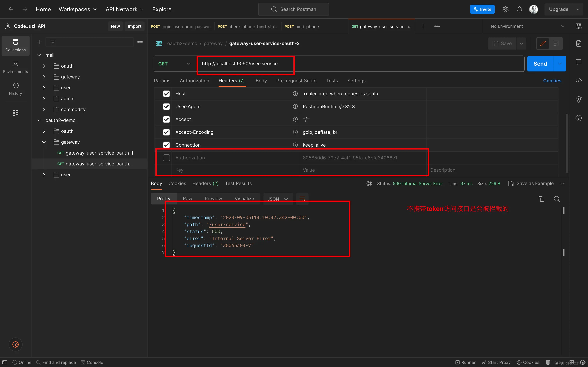Image resolution: width=588 pixels, height=367 pixels.
Task: Open the code snippet panel icon
Action: tap(578, 81)
